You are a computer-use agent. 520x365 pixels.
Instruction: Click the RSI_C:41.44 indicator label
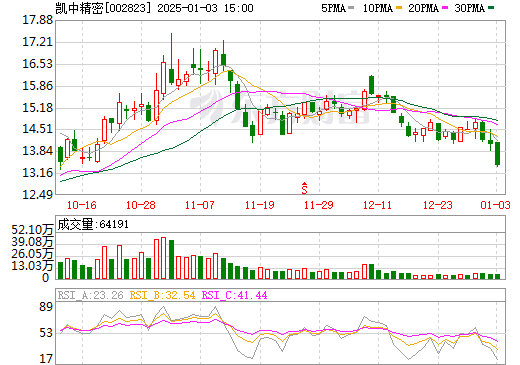pyautogui.click(x=235, y=295)
